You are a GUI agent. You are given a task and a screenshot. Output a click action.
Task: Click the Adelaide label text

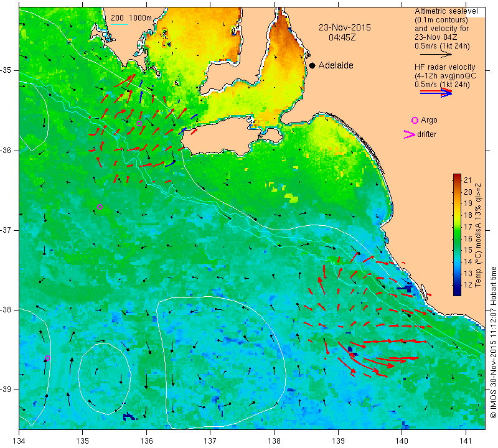(336, 65)
